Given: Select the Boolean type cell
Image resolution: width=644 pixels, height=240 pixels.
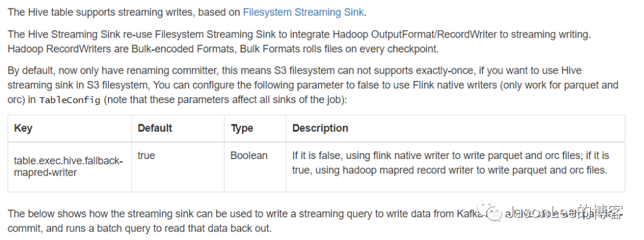Looking at the screenshot, I should click(249, 156).
